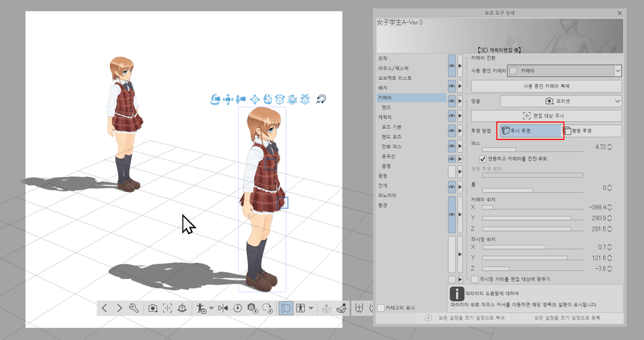Click body shape figure-in-box launcher icon

(301, 308)
